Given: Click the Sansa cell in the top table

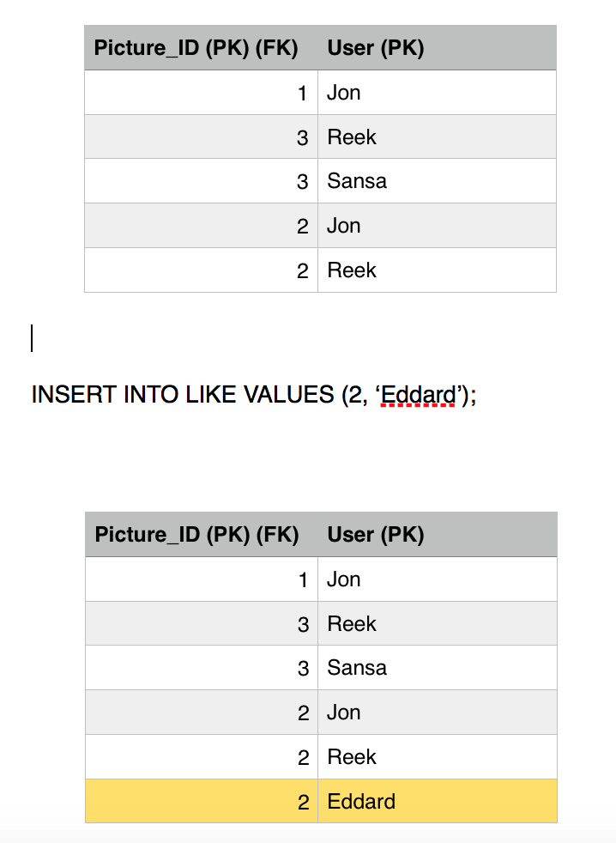Looking at the screenshot, I should click(357, 181).
